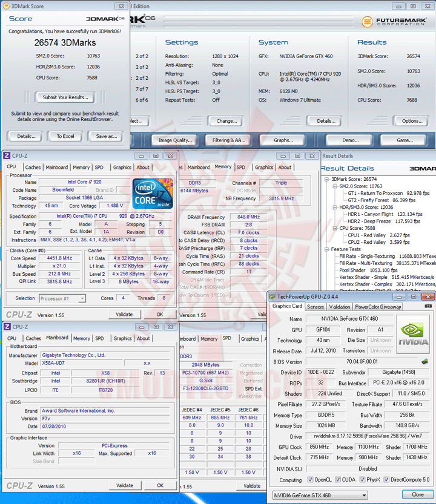Image resolution: width=436 pixels, height=504 pixels.
Task: Click the Intel Core i7 logo in CPU-Z
Action: [153, 194]
